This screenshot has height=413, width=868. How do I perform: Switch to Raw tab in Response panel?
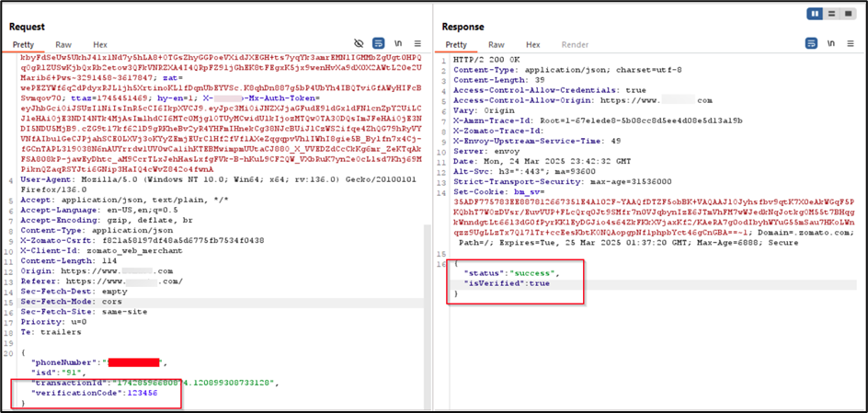coord(496,44)
